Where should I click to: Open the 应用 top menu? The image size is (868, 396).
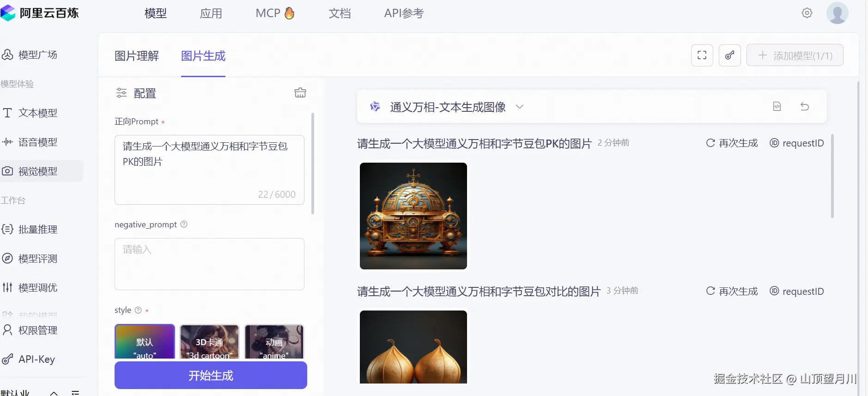211,13
